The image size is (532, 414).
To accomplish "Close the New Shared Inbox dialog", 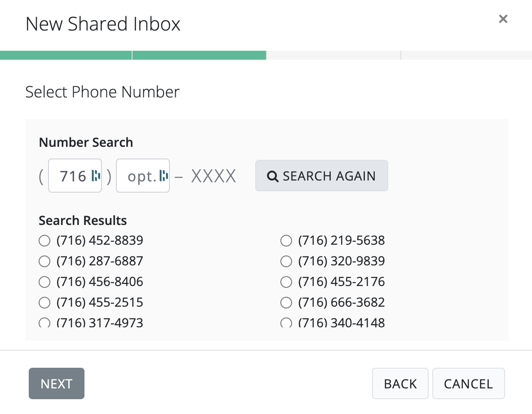I will click(x=503, y=19).
